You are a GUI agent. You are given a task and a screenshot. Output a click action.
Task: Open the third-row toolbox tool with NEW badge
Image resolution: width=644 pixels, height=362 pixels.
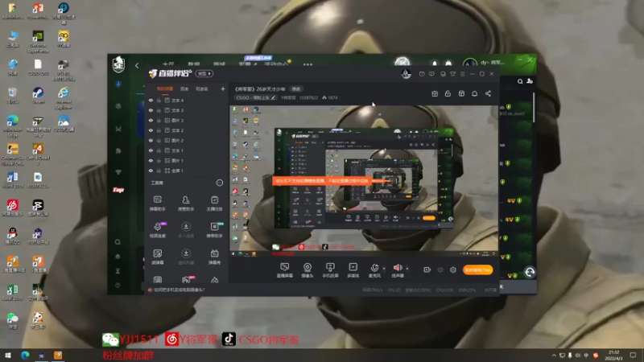pyautogui.click(x=215, y=230)
